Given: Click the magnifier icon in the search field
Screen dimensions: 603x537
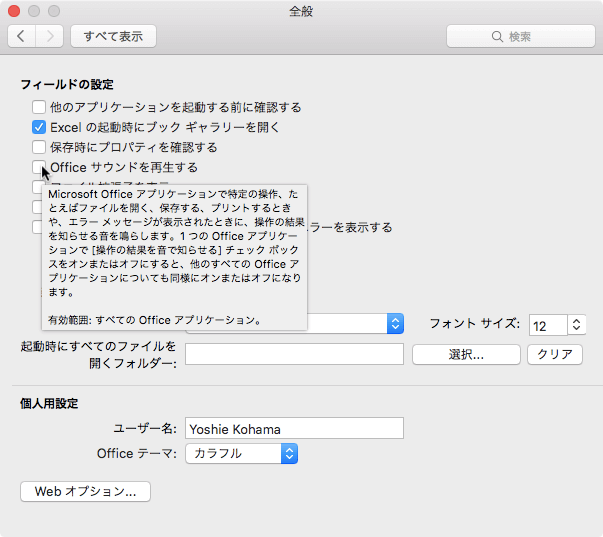Looking at the screenshot, I should (497, 37).
